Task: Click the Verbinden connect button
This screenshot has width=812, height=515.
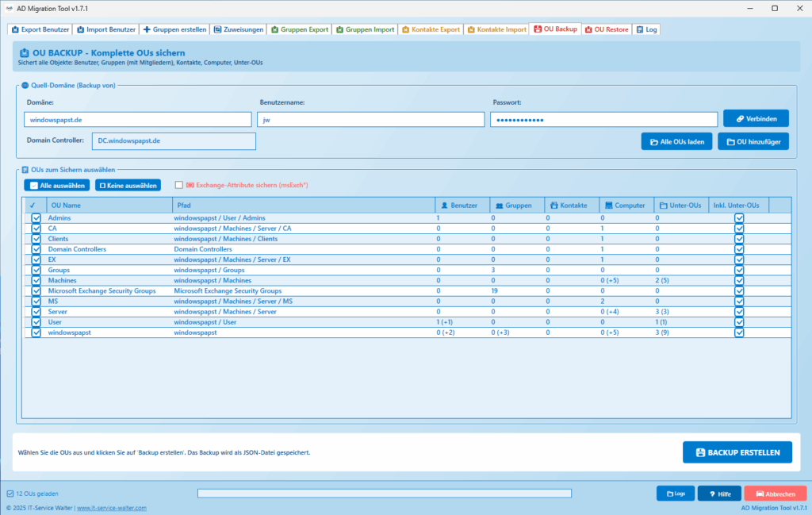Action: pyautogui.click(x=756, y=118)
